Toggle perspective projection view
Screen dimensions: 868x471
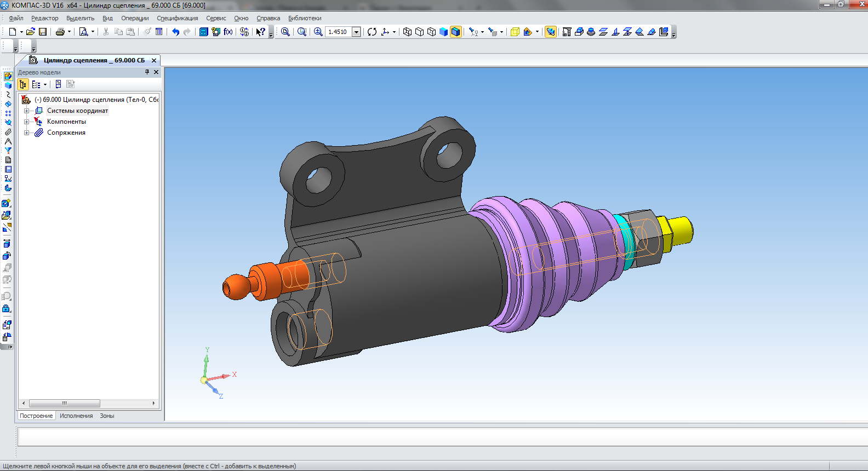[x=515, y=32]
